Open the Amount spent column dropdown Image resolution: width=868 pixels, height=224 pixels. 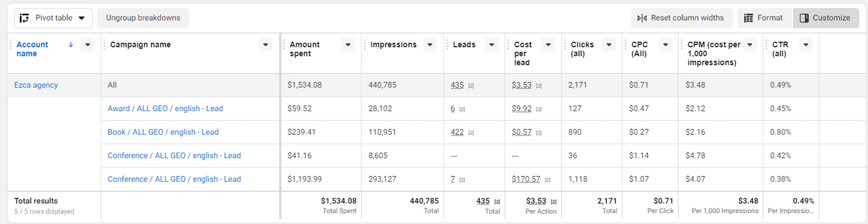[348, 45]
